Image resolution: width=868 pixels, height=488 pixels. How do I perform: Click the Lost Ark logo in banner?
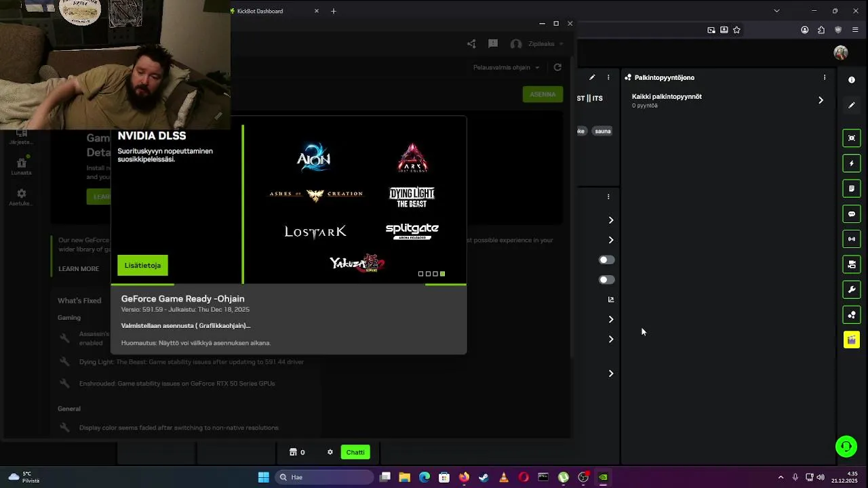point(315,232)
